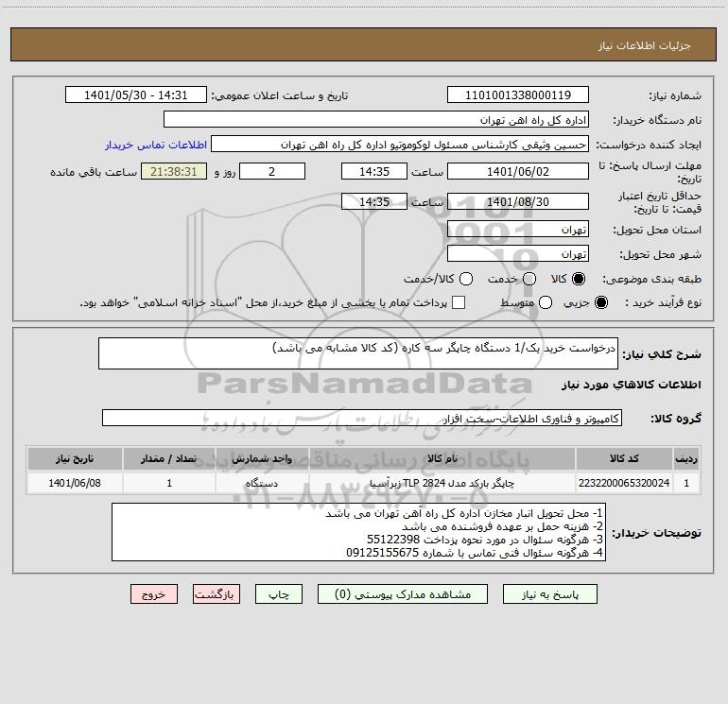728x704 pixels.
Task: Open مشاهده مدارک پیوستی (0) button
Action: pos(403,594)
